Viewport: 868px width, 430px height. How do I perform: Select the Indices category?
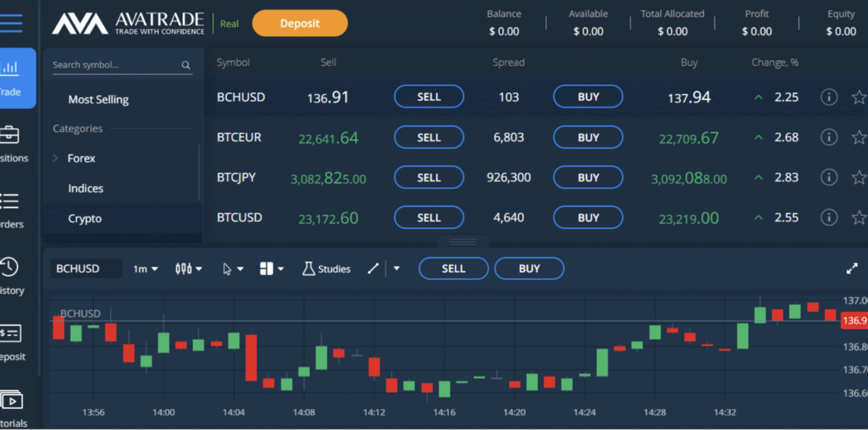86,188
